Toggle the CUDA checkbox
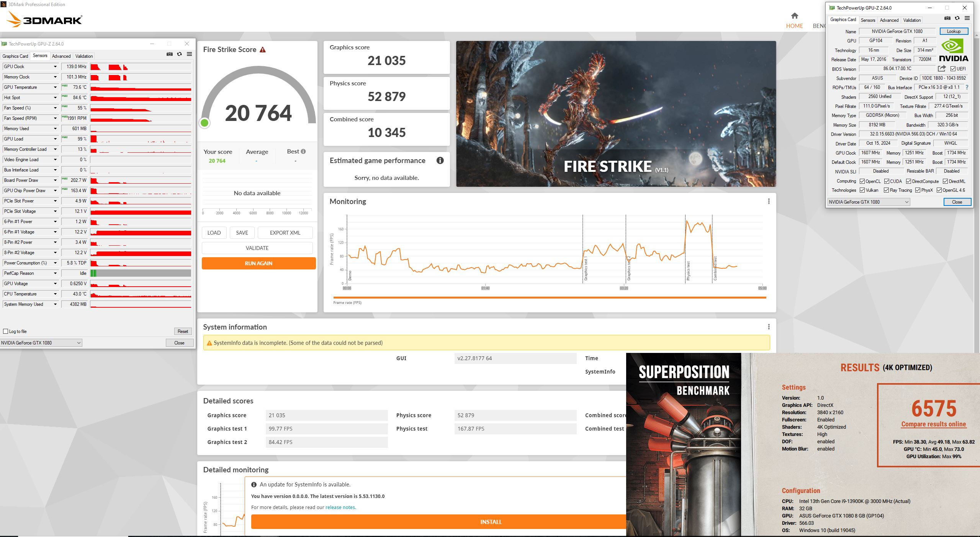This screenshot has height=537, width=980. [x=887, y=181]
